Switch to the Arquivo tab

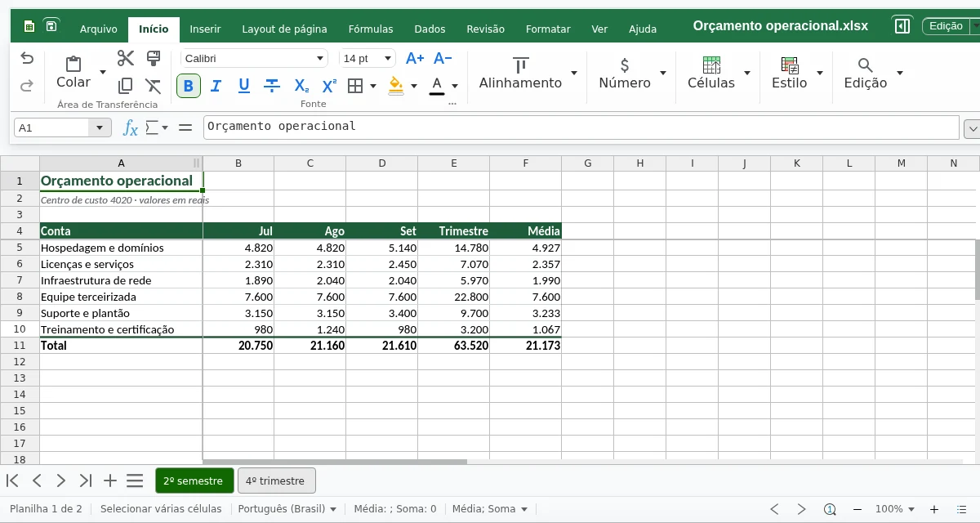point(99,29)
